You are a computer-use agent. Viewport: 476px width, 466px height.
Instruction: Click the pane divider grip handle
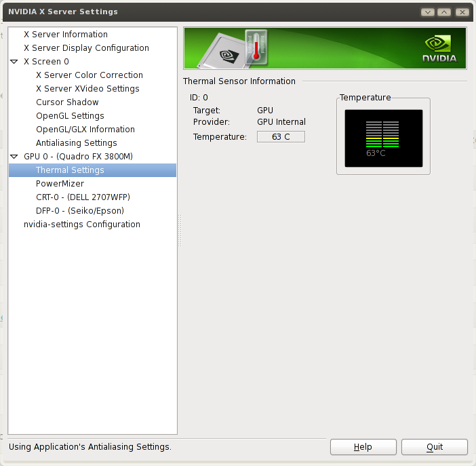(x=180, y=231)
